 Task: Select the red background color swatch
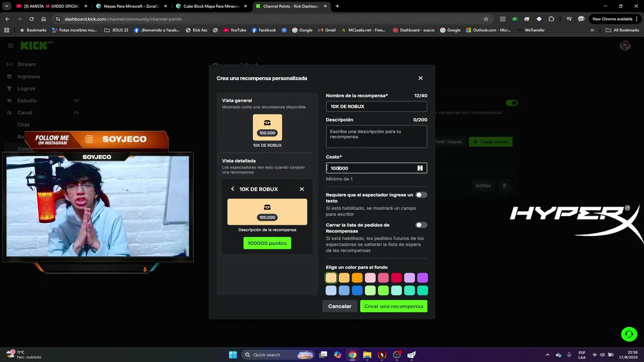pyautogui.click(x=396, y=278)
